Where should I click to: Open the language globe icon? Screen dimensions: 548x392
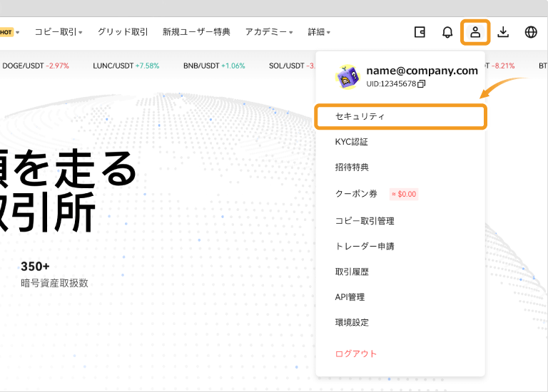(531, 32)
